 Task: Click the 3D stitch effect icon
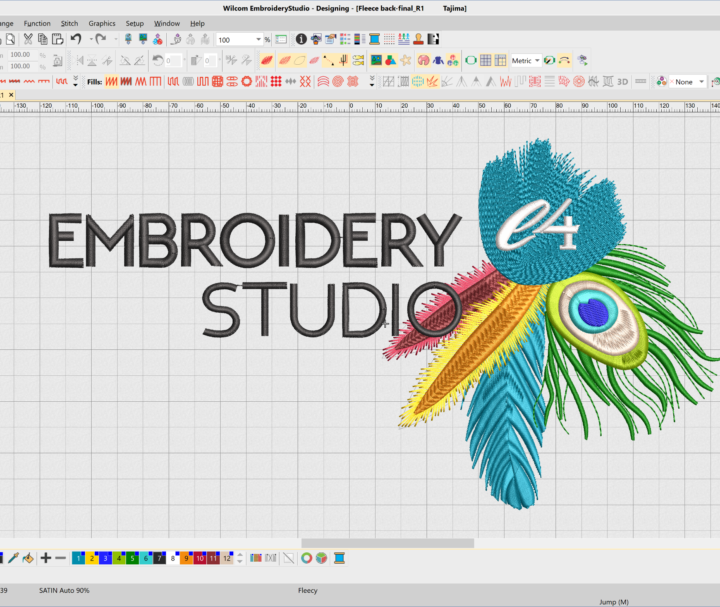tap(622, 81)
